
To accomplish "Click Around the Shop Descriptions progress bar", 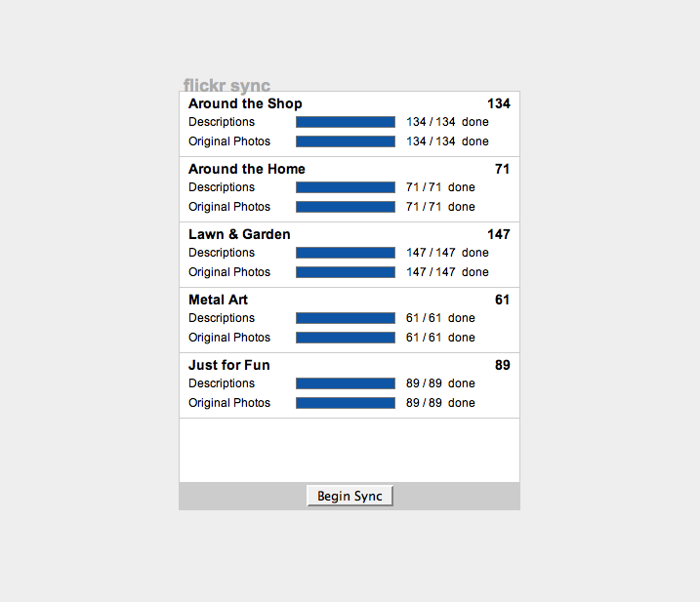I will (346, 122).
